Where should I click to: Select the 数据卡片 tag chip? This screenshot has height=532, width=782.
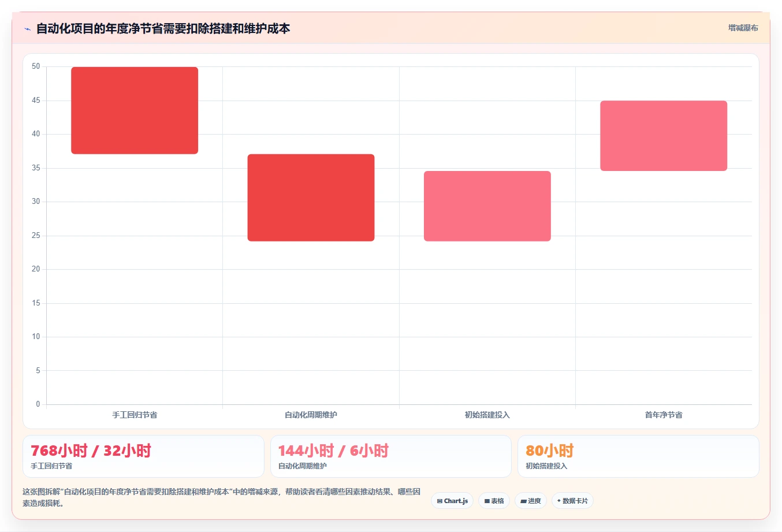coord(572,501)
